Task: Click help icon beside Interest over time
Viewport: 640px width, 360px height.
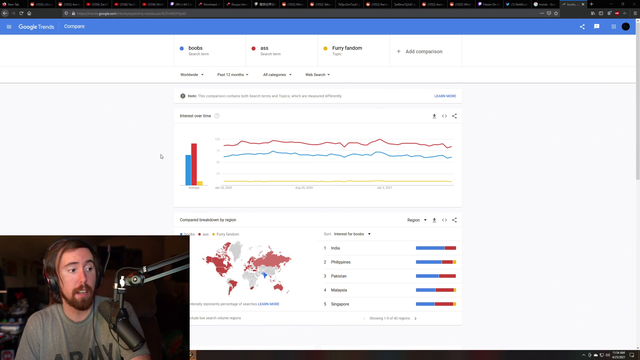Action: coord(217,116)
